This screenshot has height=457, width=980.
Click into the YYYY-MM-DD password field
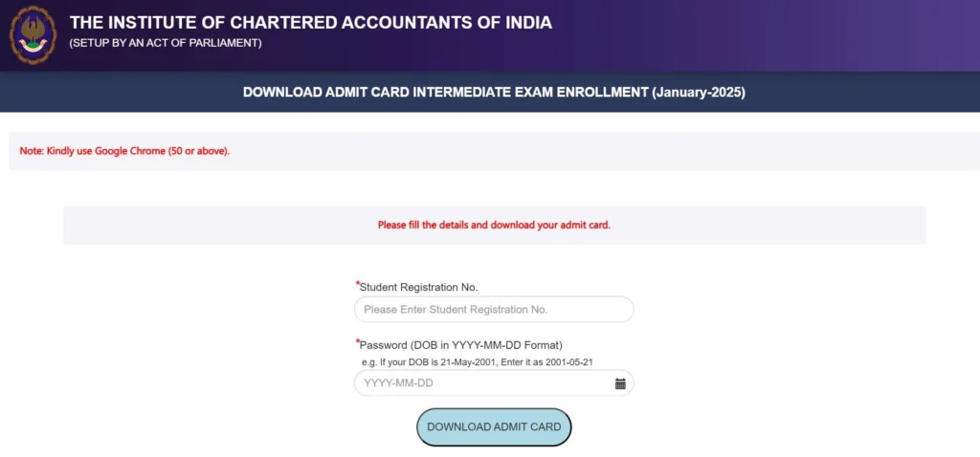pyautogui.click(x=483, y=383)
